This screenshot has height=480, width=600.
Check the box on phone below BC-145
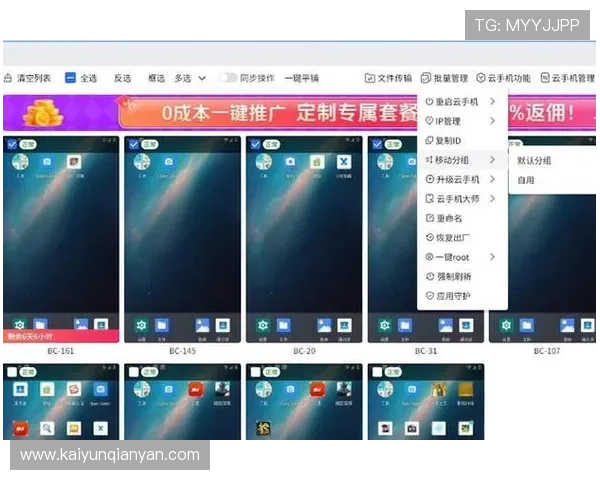[134, 372]
